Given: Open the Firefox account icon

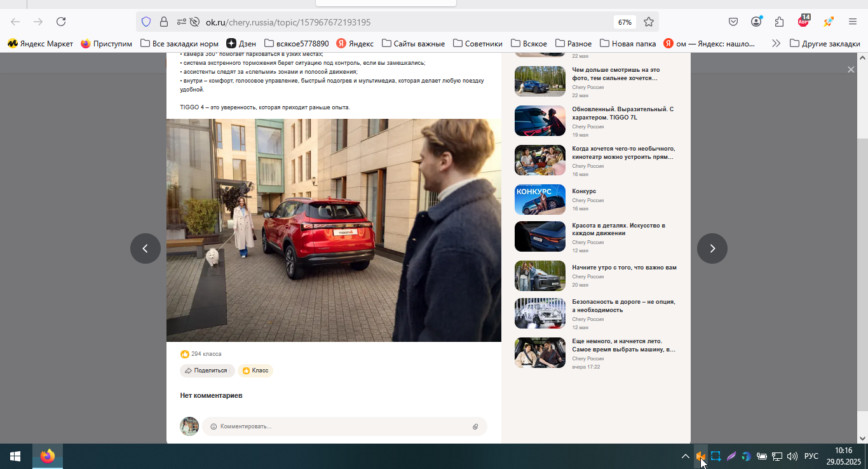Looking at the screenshot, I should [x=756, y=22].
